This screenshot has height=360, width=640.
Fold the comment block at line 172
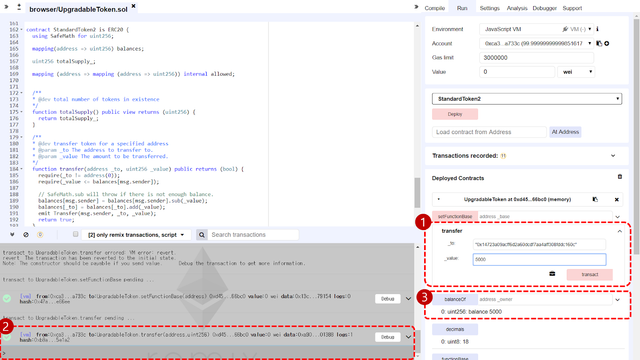(22, 93)
